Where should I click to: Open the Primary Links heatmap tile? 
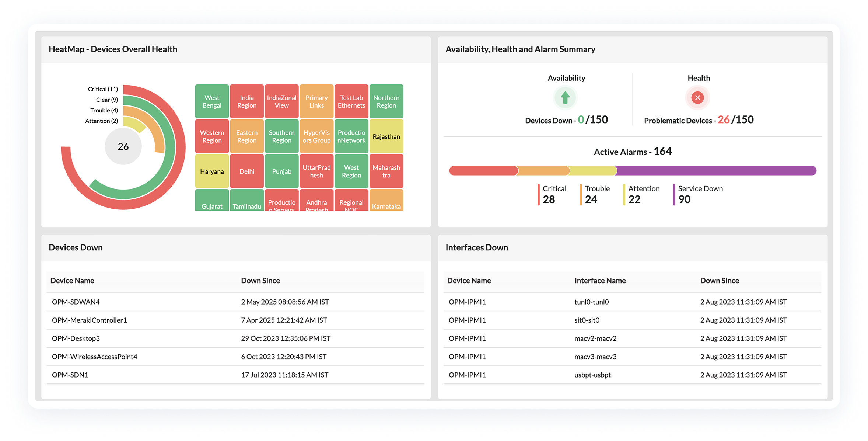[316, 101]
